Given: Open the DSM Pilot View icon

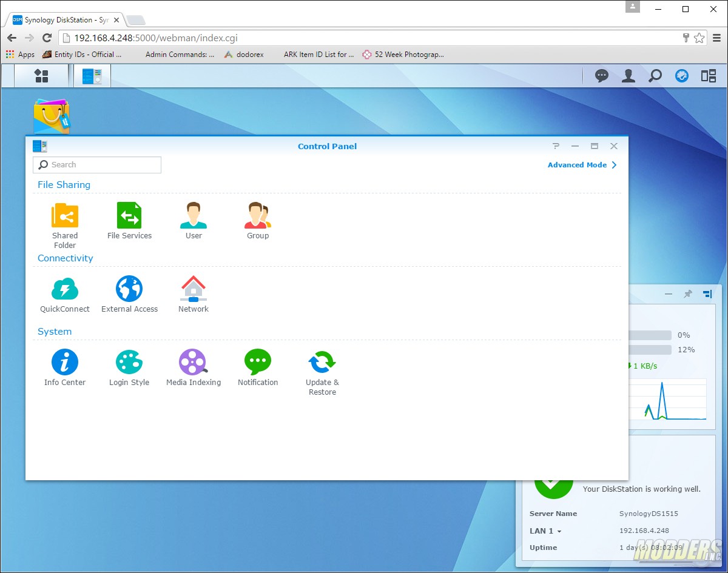Looking at the screenshot, I should pyautogui.click(x=709, y=76).
